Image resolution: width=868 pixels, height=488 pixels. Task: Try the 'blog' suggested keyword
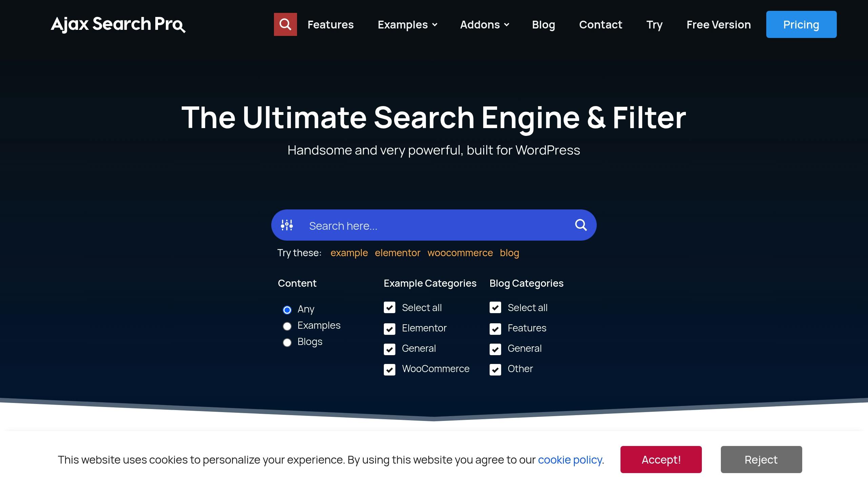pos(509,253)
